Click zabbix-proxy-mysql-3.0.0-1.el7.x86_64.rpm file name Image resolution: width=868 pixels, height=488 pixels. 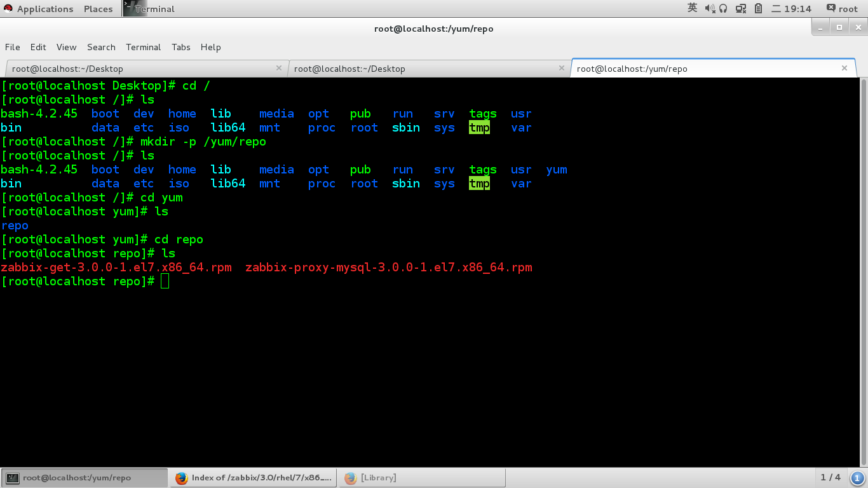coord(389,268)
